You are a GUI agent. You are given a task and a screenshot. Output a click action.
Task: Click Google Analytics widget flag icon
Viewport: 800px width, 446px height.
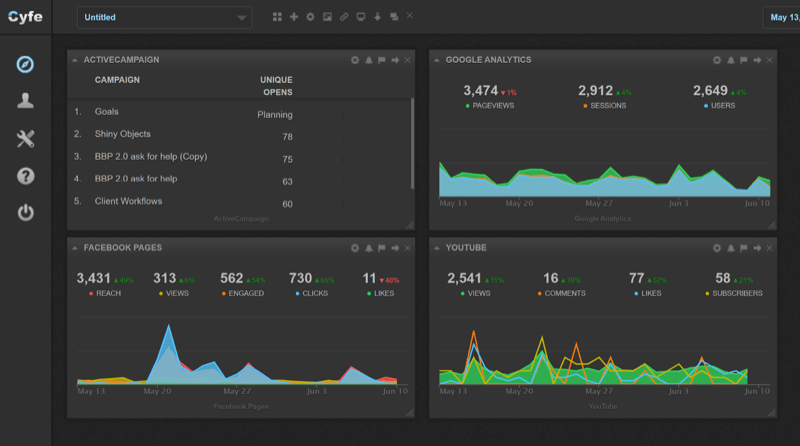point(744,60)
